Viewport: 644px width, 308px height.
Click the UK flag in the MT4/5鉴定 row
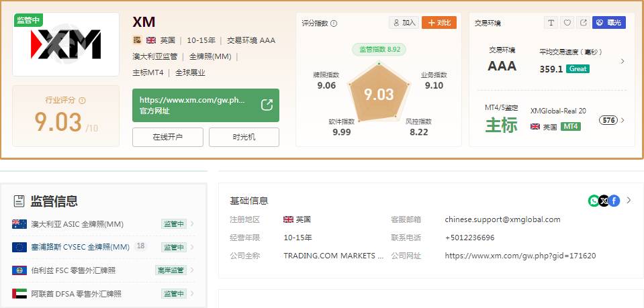(535, 126)
